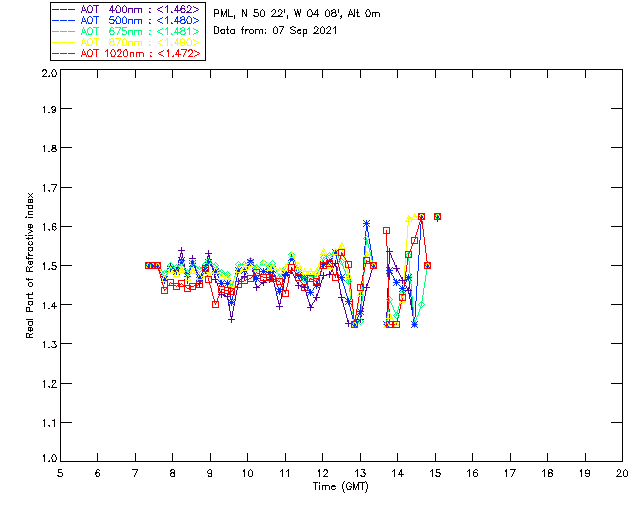640x512 pixels.
Task: Click the 7 x-axis tick label
Action: coord(135,473)
